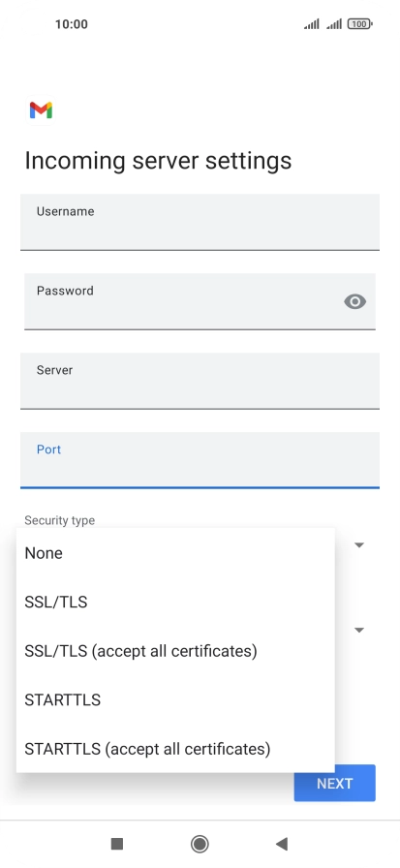Choose STARTTLS (accept all certificates)
Screen dimensions: 400x868
click(175, 749)
